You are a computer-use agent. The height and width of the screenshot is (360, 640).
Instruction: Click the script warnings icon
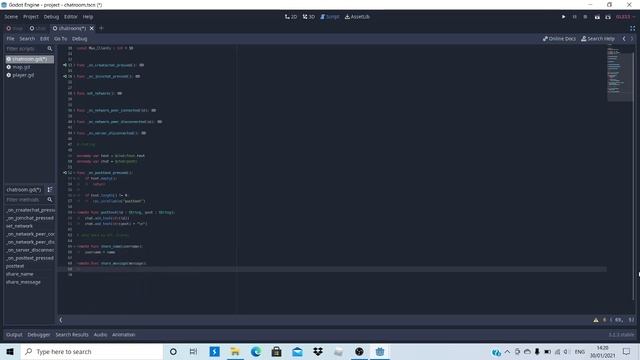click(x=596, y=320)
